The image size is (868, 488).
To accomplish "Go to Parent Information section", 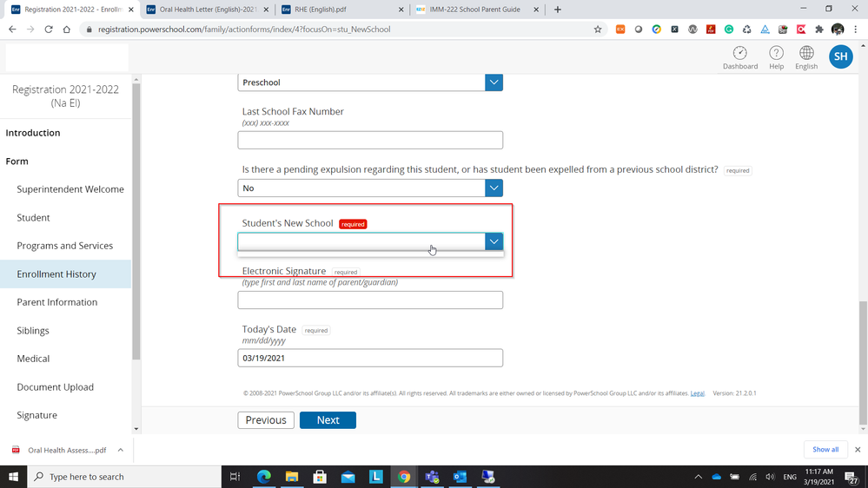I will tap(57, 302).
